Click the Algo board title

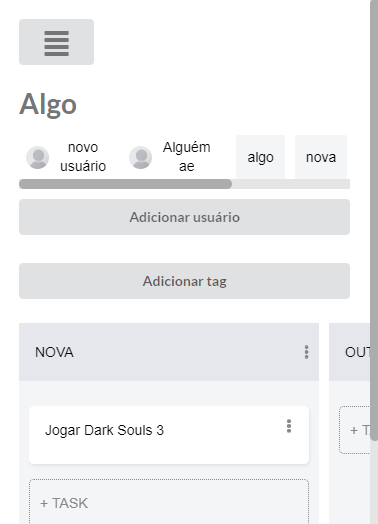tap(48, 104)
